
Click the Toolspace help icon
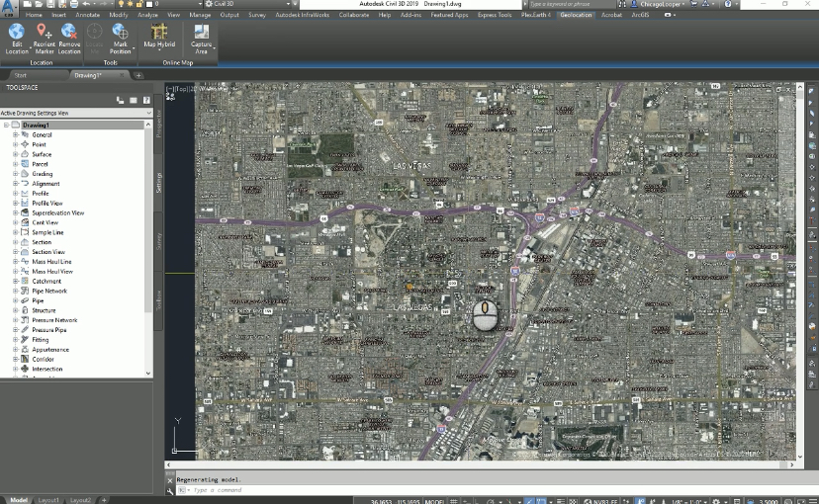(x=146, y=100)
